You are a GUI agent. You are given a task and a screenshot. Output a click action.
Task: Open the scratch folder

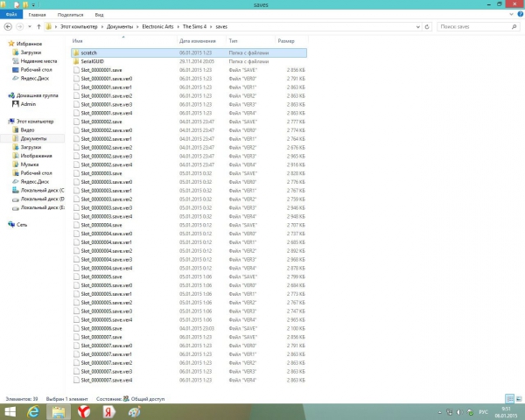pyautogui.click(x=89, y=52)
